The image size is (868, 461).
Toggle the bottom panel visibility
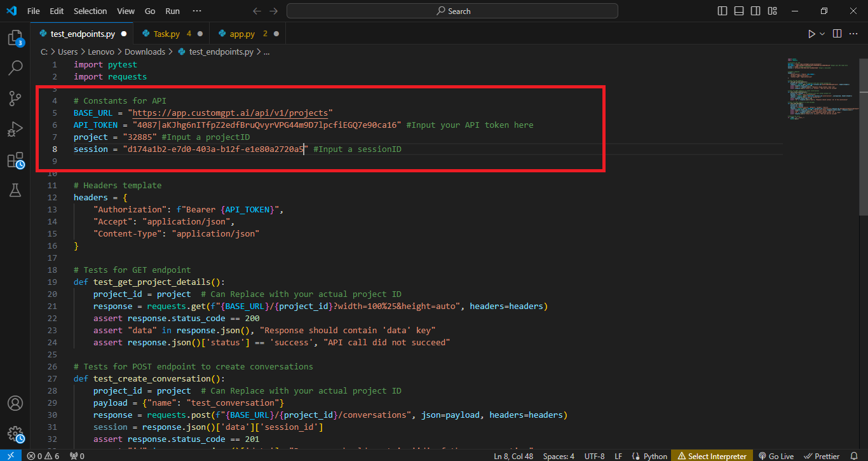tap(738, 11)
